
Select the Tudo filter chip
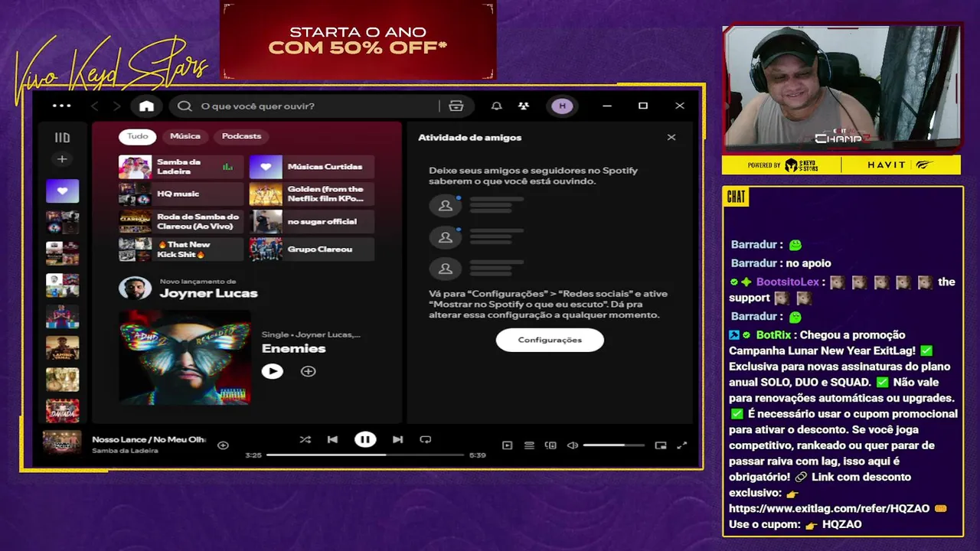click(x=138, y=136)
